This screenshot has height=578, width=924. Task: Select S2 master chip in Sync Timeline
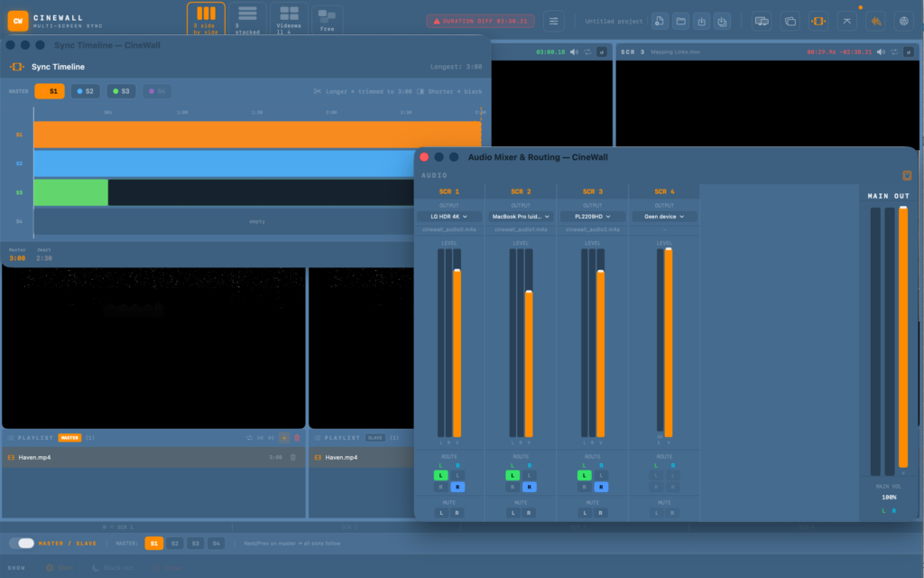point(86,91)
